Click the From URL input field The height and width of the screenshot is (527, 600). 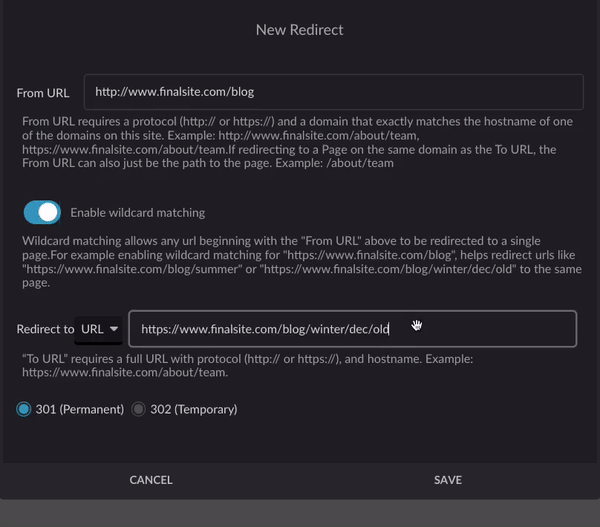tap(333, 92)
